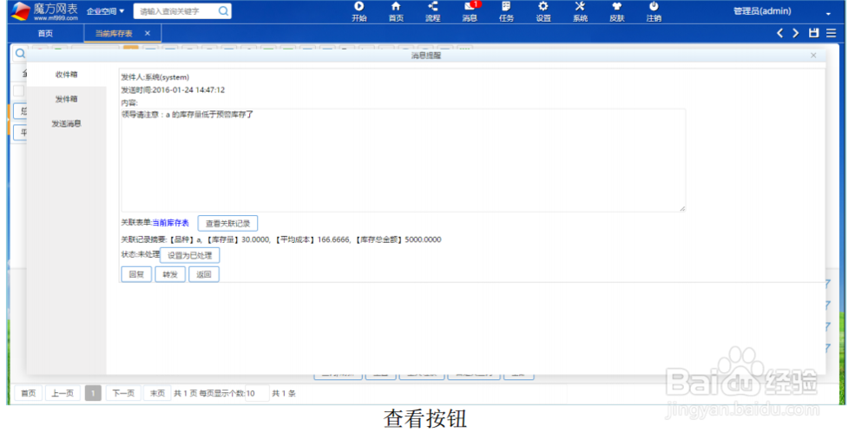868x439 pixels.
Task: Click the send time 2016-01-24 14:47:12
Action: click(188, 89)
